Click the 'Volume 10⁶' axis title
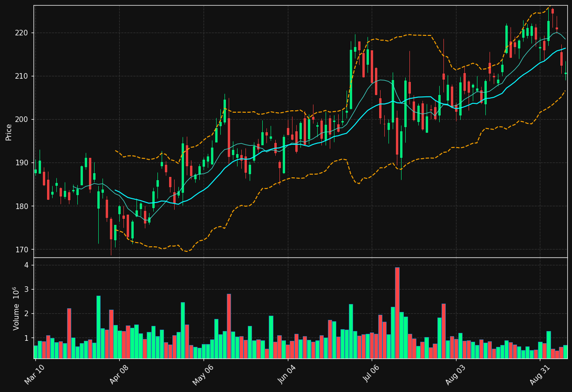 16,308
